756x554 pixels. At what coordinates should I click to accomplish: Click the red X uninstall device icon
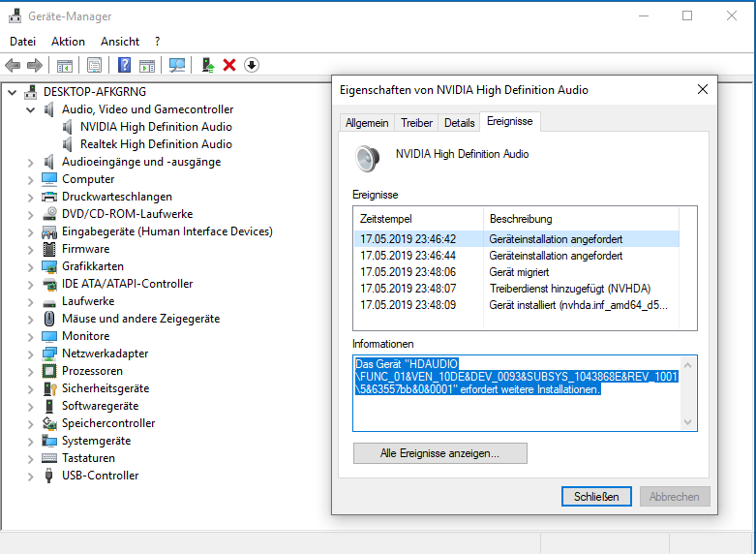click(x=229, y=65)
